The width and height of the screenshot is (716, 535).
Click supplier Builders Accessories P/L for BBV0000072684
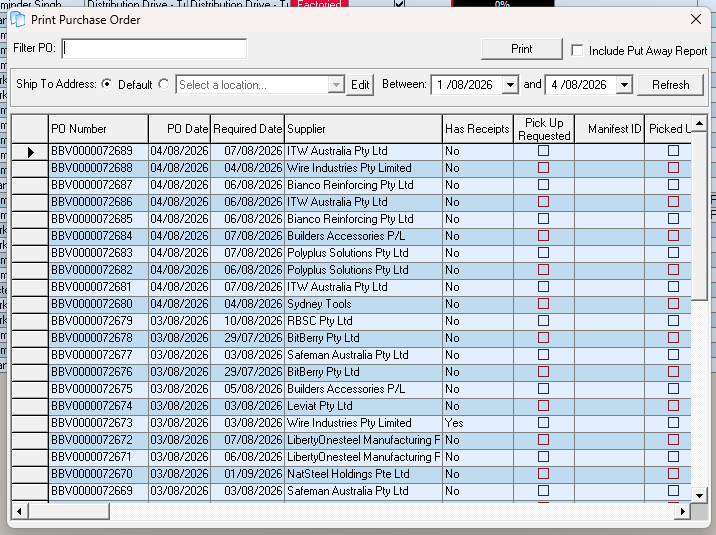coord(363,236)
